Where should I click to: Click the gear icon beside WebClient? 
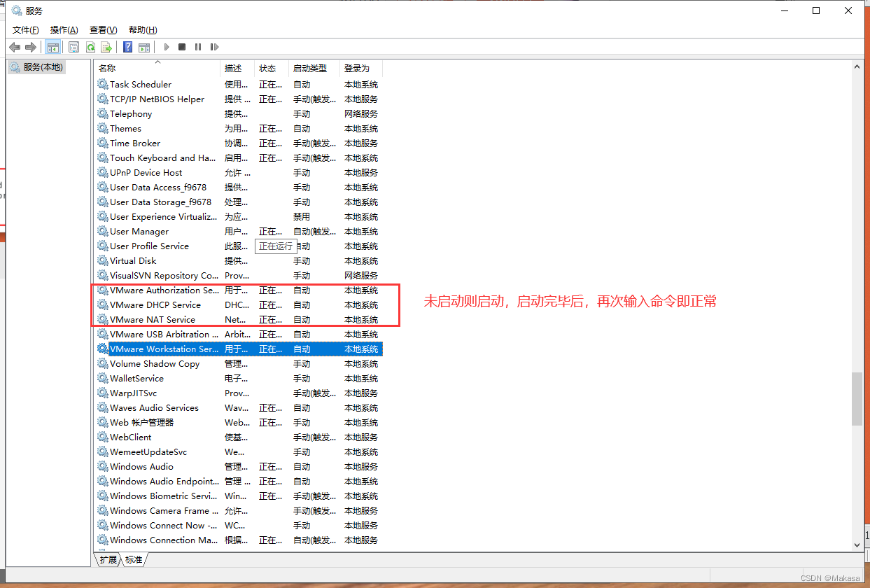coord(103,437)
